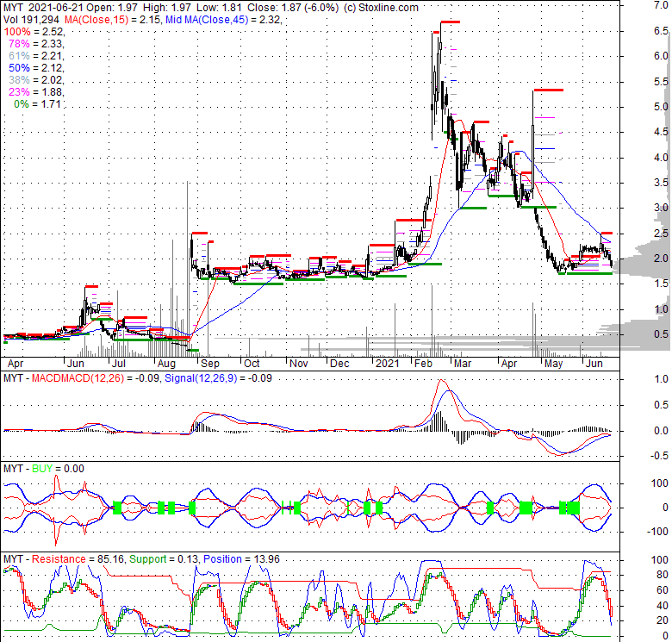Click the (c) Stoxline.com copyright text

point(381,8)
